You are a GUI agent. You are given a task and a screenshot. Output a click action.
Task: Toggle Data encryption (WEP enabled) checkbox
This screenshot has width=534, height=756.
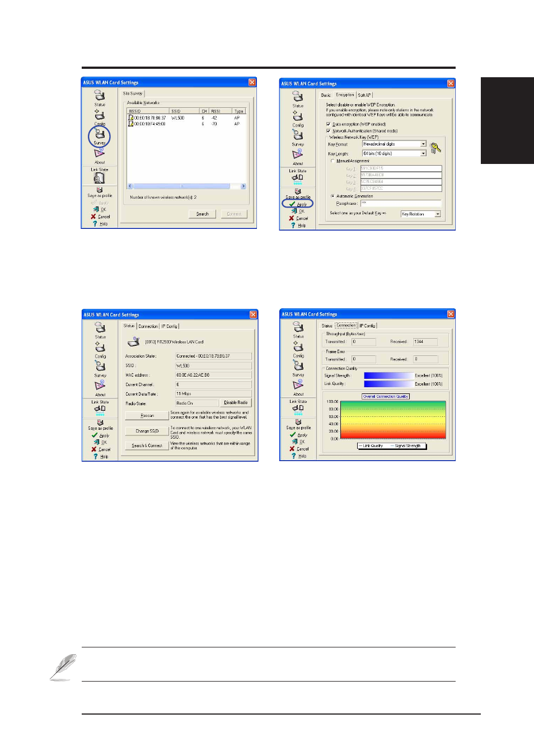point(328,124)
